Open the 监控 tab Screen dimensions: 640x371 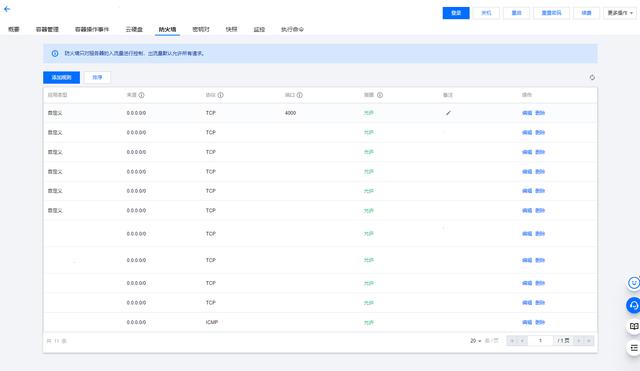coord(259,29)
